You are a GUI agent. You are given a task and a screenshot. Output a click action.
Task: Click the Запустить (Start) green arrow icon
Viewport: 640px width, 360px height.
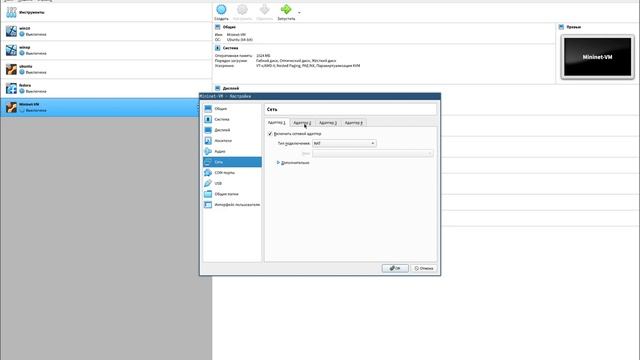point(286,12)
